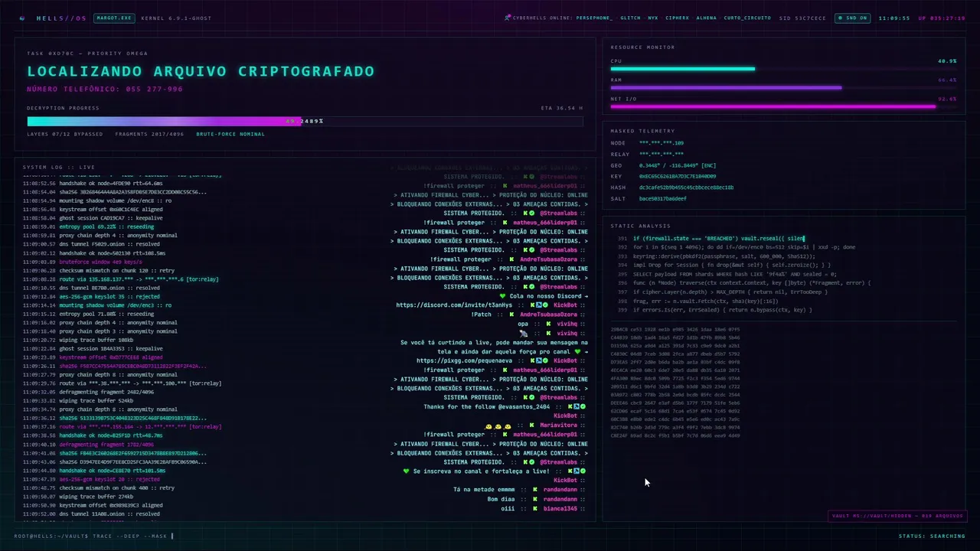Click the 'opa' chat message from vivihq

pos(523,324)
